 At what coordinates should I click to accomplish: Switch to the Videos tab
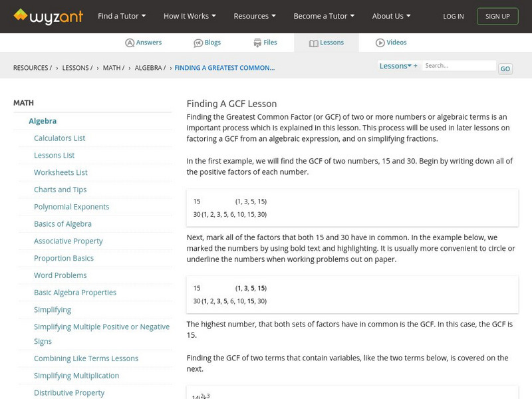pos(391,43)
